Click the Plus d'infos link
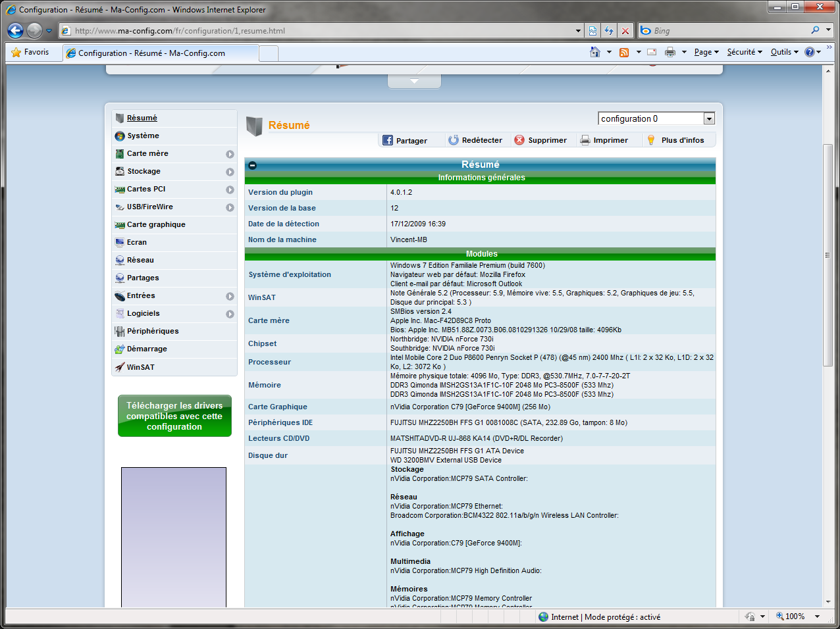The image size is (840, 629). click(683, 140)
